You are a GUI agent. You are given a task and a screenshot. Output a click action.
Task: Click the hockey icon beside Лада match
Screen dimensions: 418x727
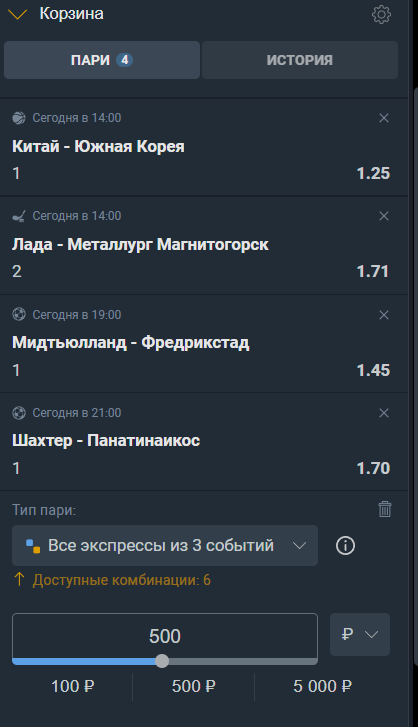click(19, 216)
